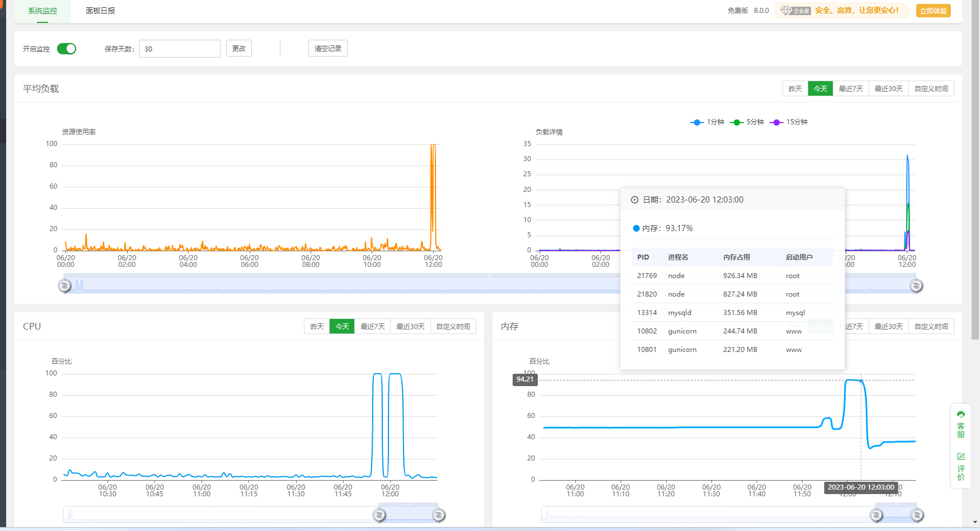980x531 pixels.
Task: Click the 系统监控 tab
Action: [43, 11]
